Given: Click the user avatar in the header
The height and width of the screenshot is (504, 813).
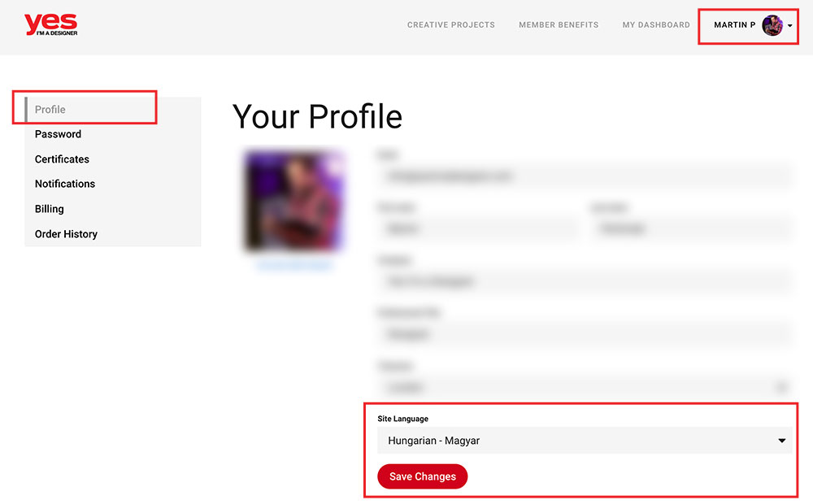Looking at the screenshot, I should tap(772, 25).
